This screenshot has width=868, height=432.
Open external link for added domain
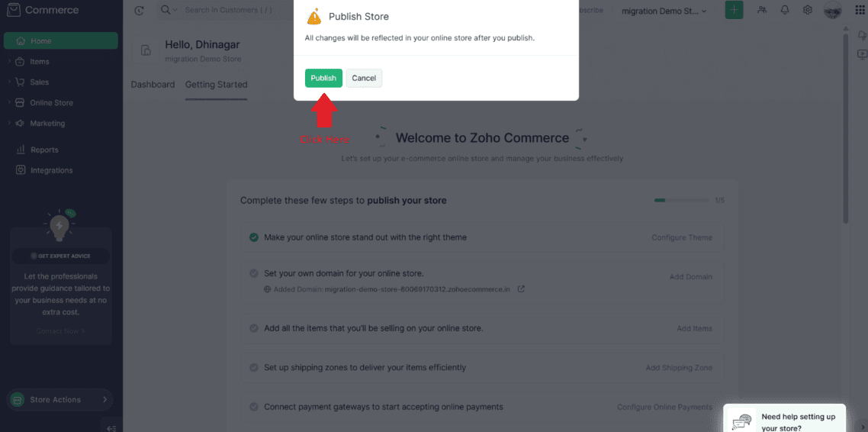coord(521,289)
